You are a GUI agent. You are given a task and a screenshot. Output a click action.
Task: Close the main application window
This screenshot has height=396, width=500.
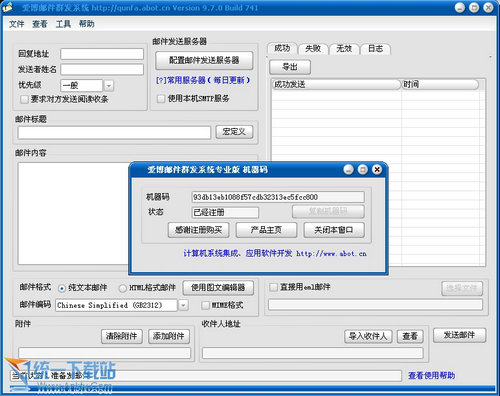click(488, 7)
